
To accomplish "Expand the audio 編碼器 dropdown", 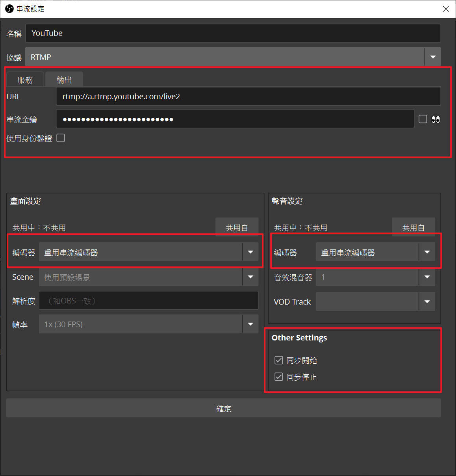I will click(x=427, y=252).
